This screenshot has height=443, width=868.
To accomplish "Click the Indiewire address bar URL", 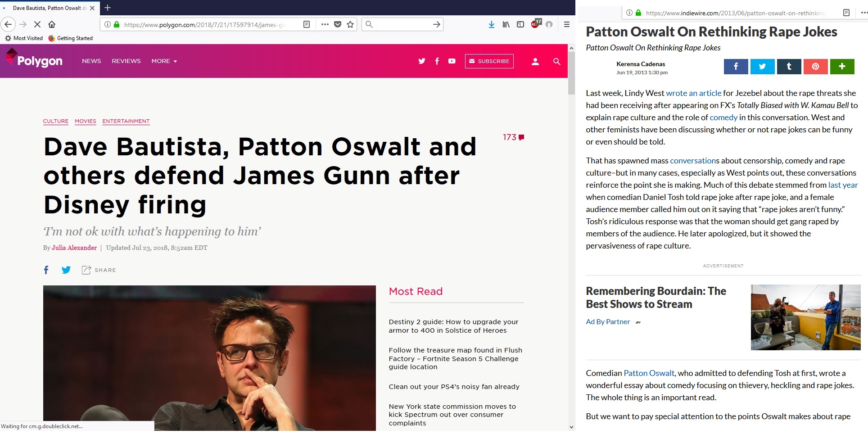I will pyautogui.click(x=736, y=13).
